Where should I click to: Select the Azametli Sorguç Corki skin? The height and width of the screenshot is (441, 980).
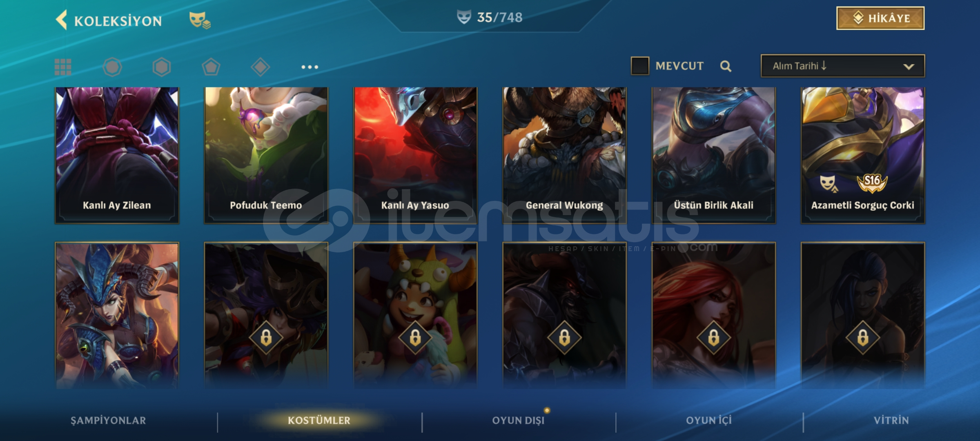pyautogui.click(x=863, y=155)
